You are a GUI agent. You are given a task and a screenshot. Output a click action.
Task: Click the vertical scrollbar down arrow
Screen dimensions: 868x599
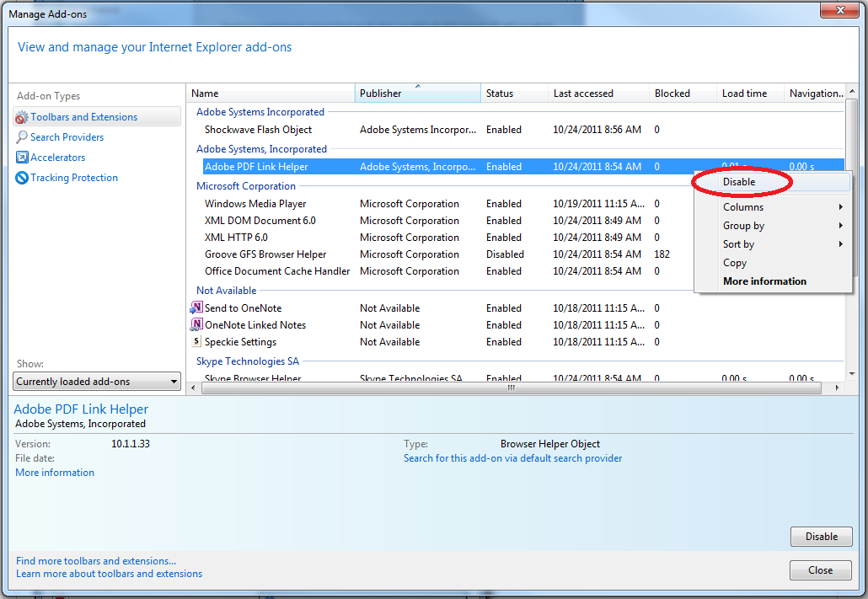tap(852, 374)
